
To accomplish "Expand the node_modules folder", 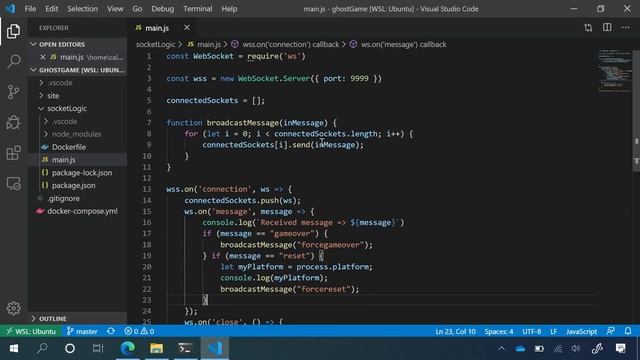I will pyautogui.click(x=76, y=134).
